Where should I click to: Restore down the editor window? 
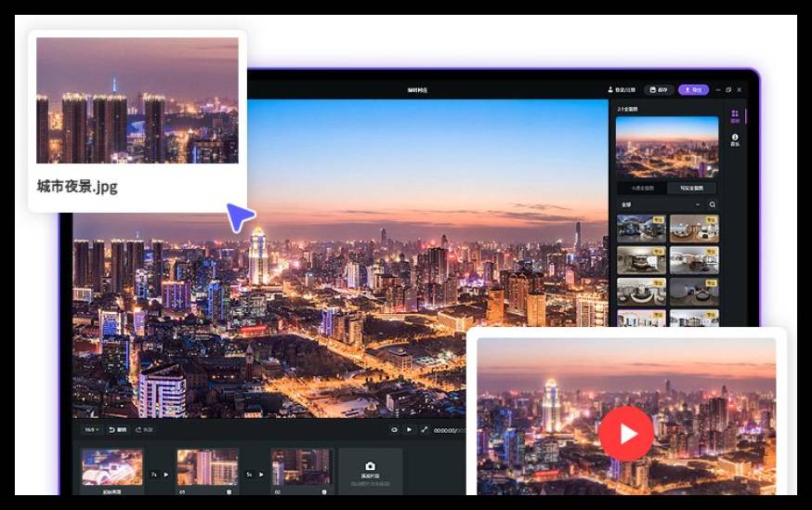click(728, 89)
